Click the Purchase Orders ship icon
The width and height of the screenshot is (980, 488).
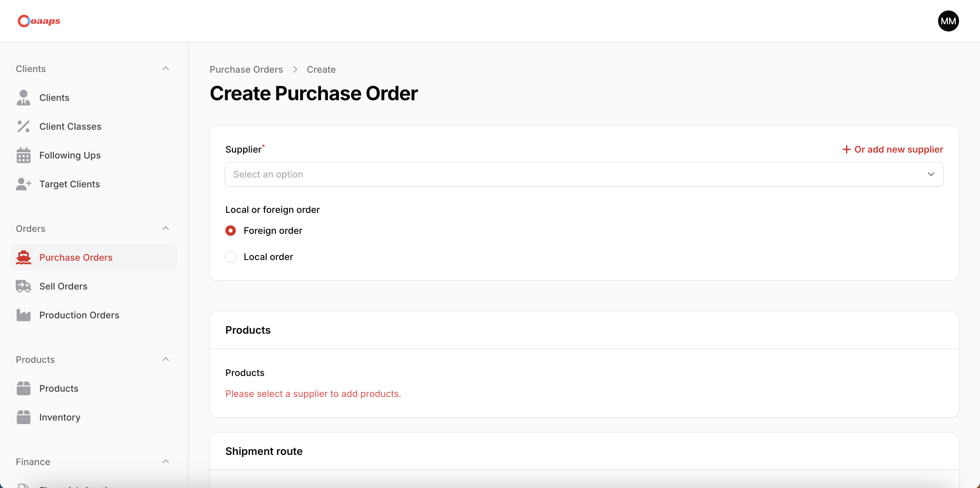[x=23, y=257]
